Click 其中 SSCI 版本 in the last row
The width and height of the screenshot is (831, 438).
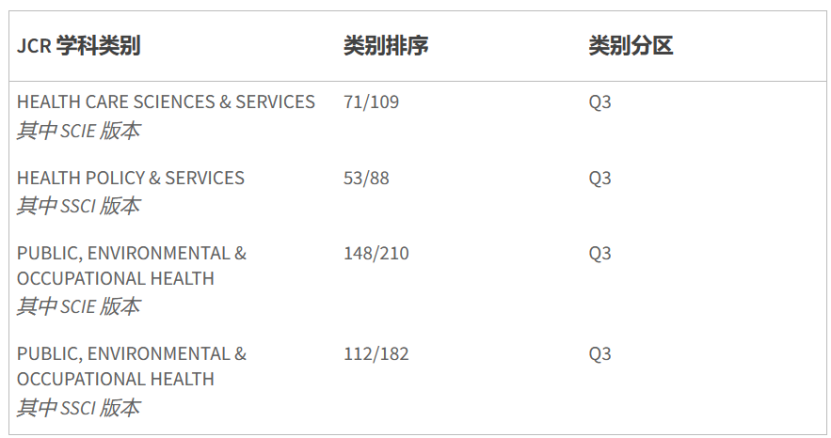point(78,408)
